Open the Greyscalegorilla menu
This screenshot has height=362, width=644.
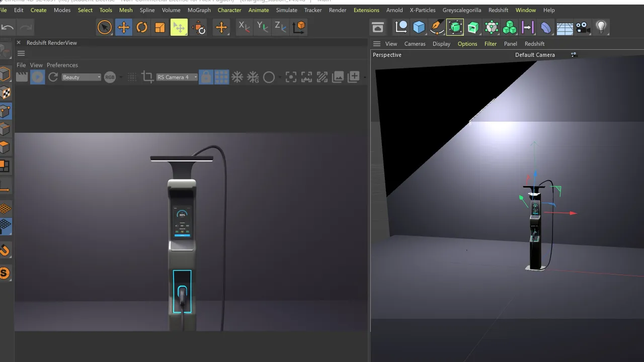click(462, 10)
